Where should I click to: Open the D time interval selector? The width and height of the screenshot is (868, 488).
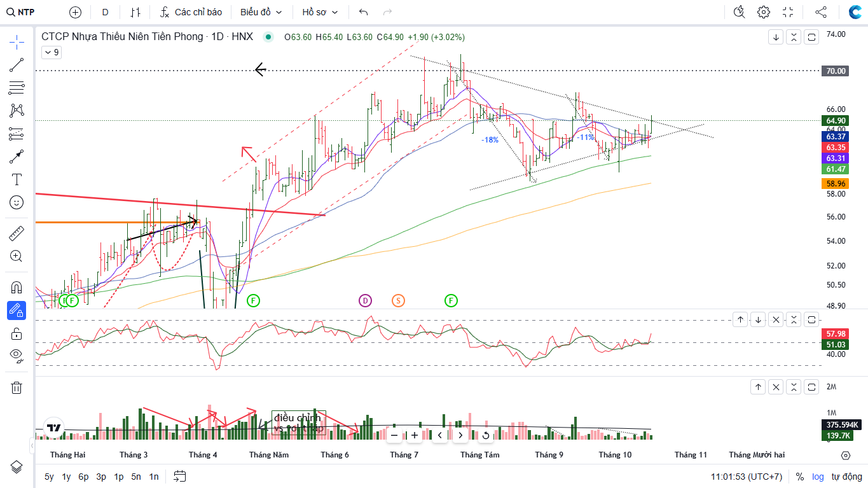[x=105, y=12]
